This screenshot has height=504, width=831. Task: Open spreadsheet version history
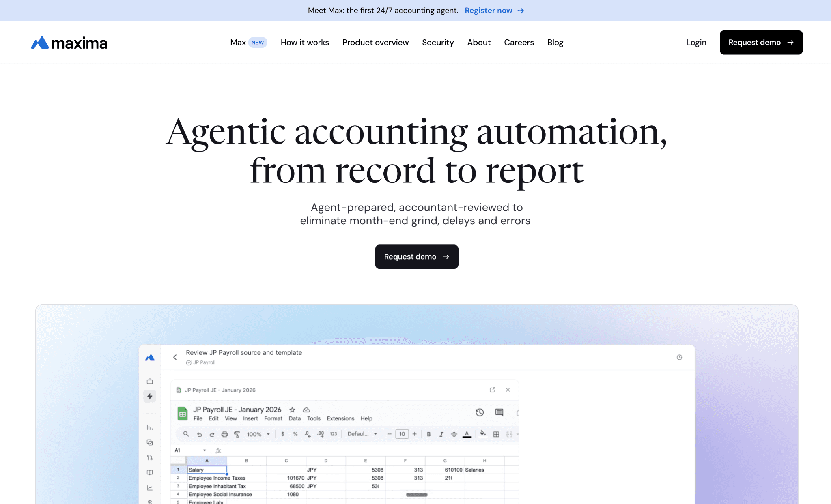tap(480, 412)
